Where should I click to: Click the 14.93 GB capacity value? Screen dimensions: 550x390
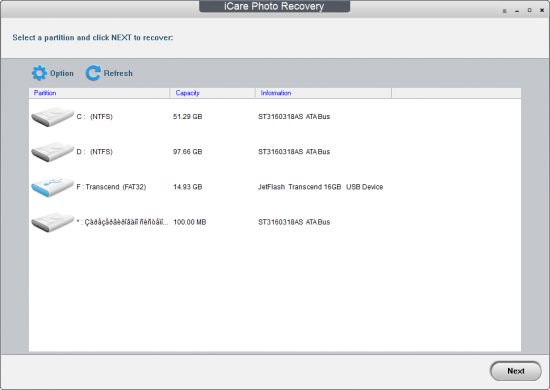pos(188,187)
